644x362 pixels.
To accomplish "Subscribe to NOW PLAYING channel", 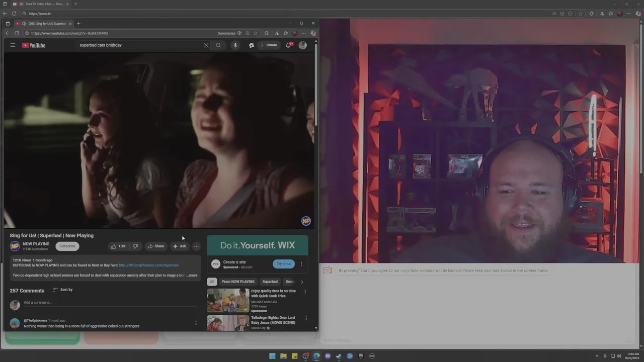I will (x=67, y=246).
